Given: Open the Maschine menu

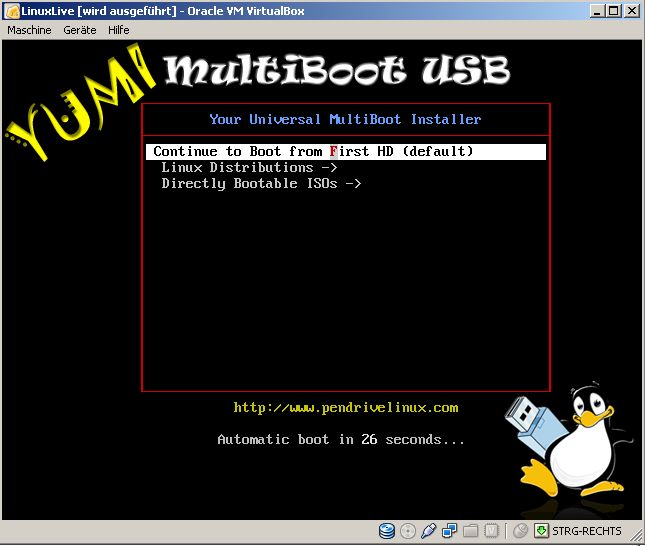Looking at the screenshot, I should (29, 30).
